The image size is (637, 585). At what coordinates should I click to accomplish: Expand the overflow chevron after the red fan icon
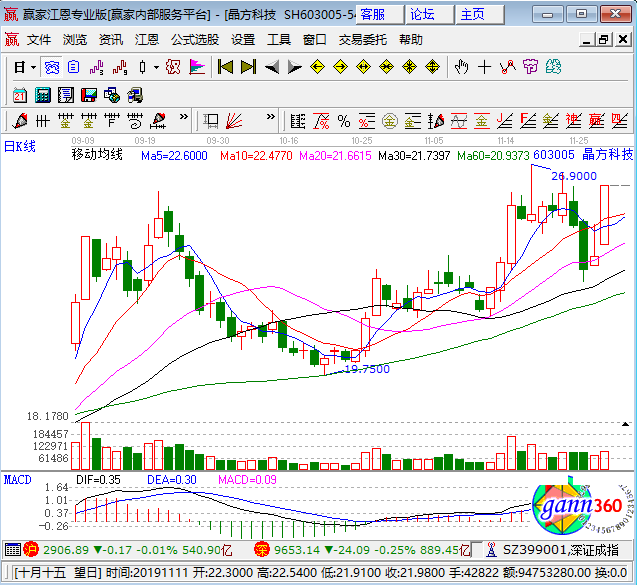pyautogui.click(x=271, y=117)
